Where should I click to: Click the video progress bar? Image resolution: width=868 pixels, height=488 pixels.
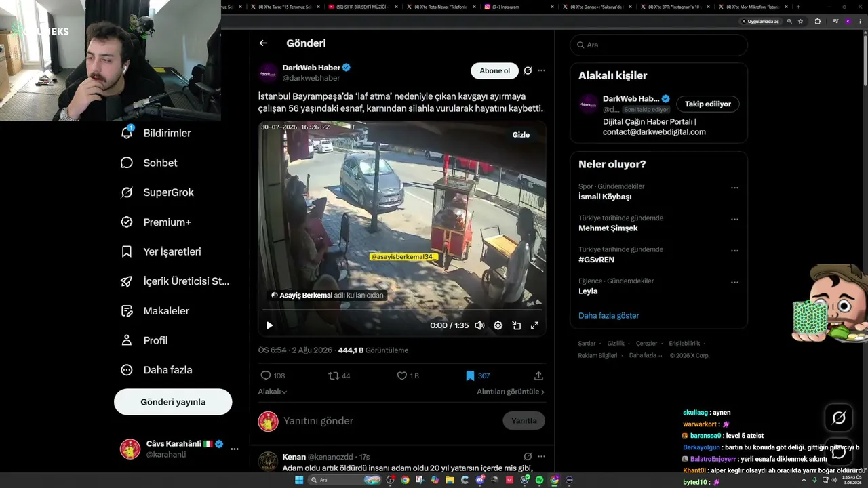(402, 310)
